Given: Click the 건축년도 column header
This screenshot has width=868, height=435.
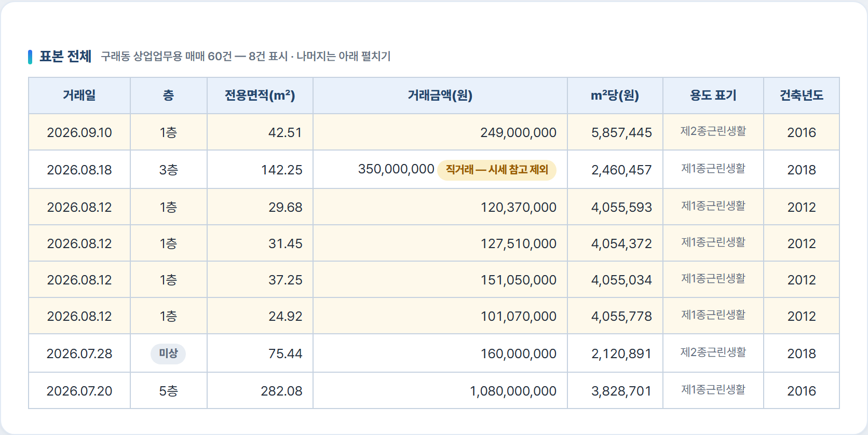Looking at the screenshot, I should pyautogui.click(x=802, y=96).
